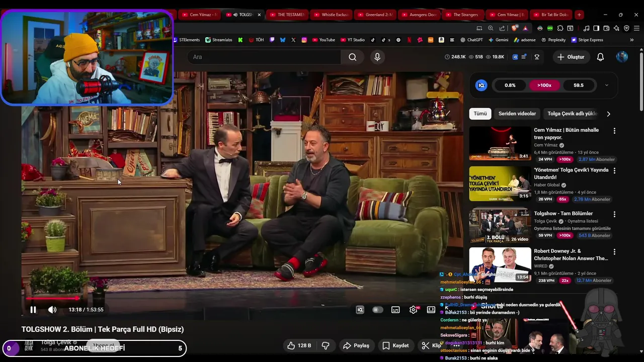Close the active TOLGSHOW browser tab
This screenshot has width=644, height=362.
(259, 15)
